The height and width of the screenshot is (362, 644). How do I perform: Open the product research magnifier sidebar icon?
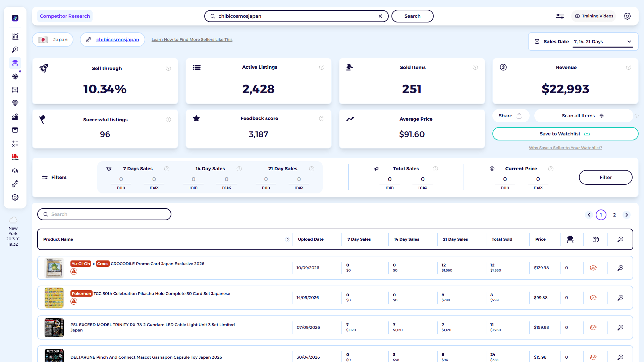tap(15, 50)
